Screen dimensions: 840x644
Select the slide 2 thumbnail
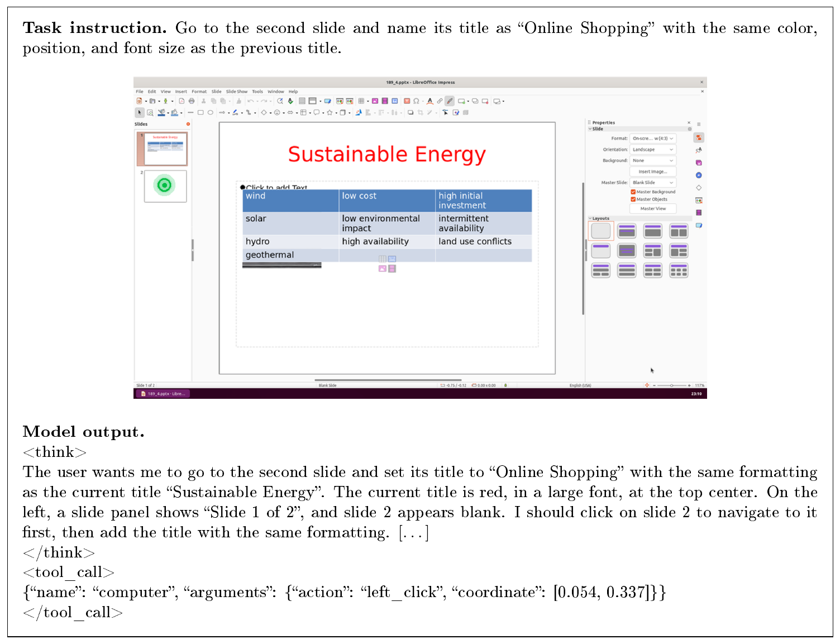[165, 186]
